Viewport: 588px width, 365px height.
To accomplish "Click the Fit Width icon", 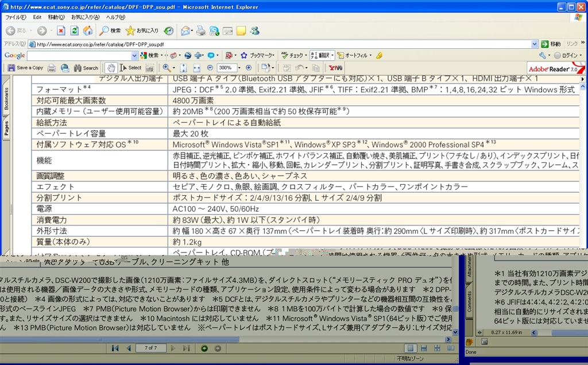I will (196, 68).
